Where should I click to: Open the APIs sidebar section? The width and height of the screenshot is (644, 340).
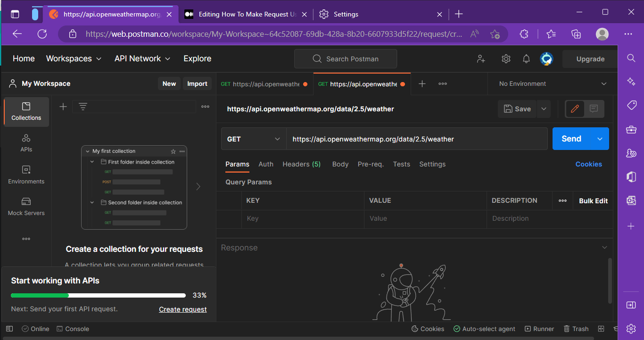point(26,143)
